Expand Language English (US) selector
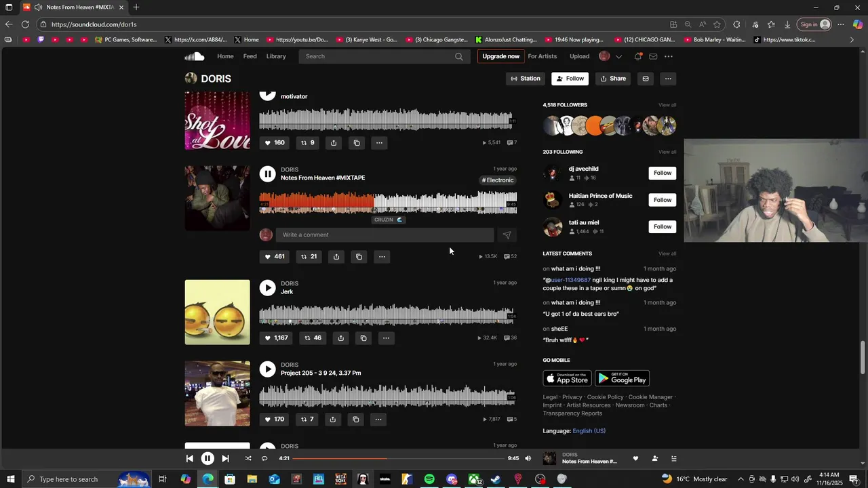 [x=589, y=431]
